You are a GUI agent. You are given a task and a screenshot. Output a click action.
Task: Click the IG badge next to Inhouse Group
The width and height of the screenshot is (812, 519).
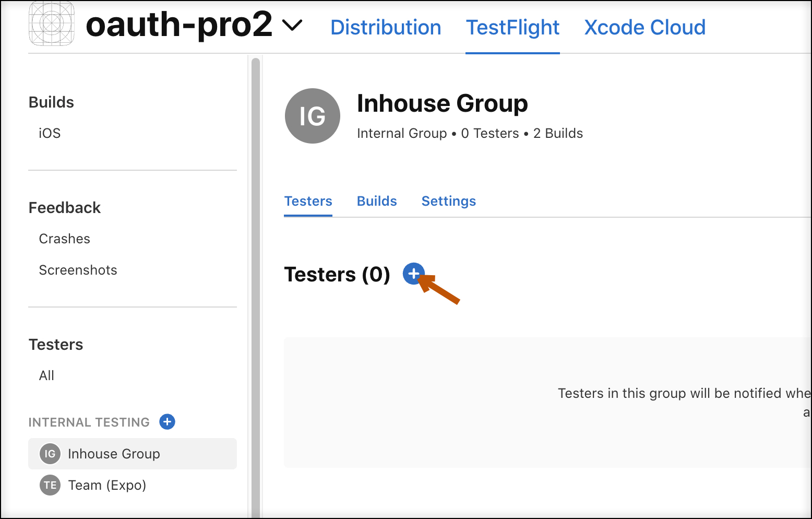(49, 454)
